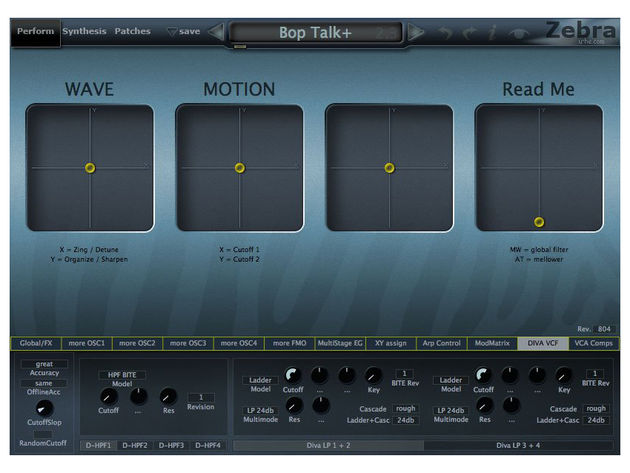Click the CutoffSlop knob

(x=44, y=408)
